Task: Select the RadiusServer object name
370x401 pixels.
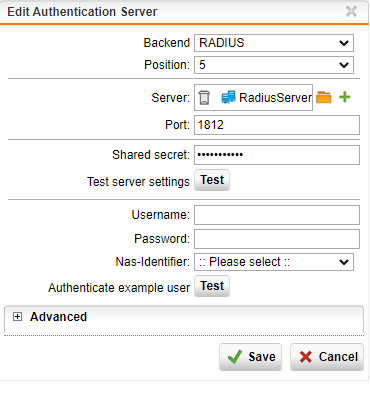Action: tap(275, 98)
